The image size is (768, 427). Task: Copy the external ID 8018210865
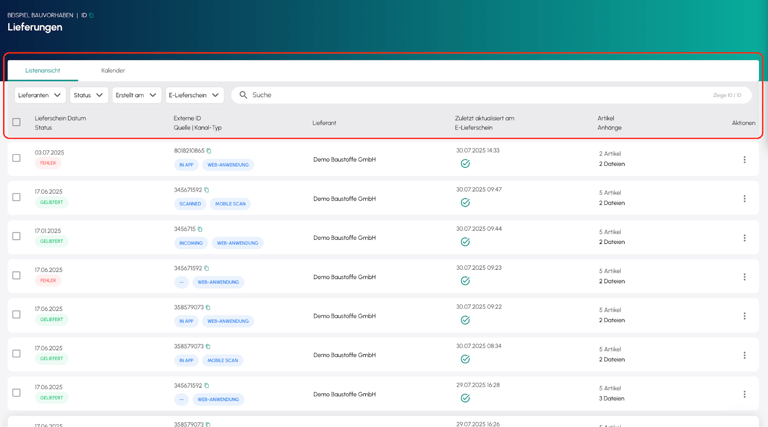209,151
